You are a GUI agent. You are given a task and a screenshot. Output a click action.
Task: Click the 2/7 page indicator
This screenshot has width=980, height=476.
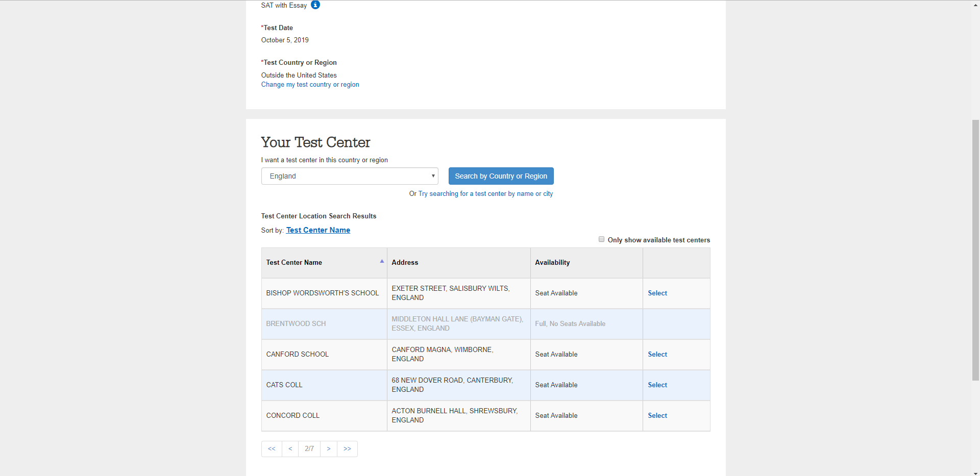tap(309, 449)
